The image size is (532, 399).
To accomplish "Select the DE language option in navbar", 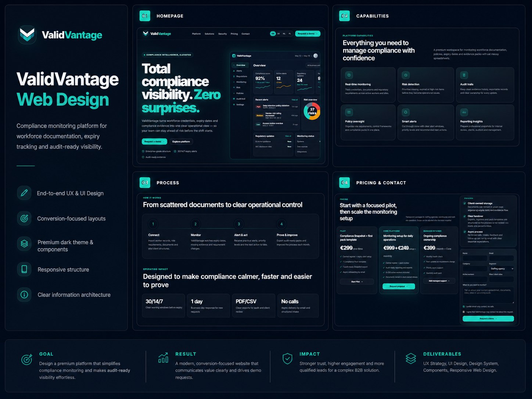I will [x=278, y=33].
